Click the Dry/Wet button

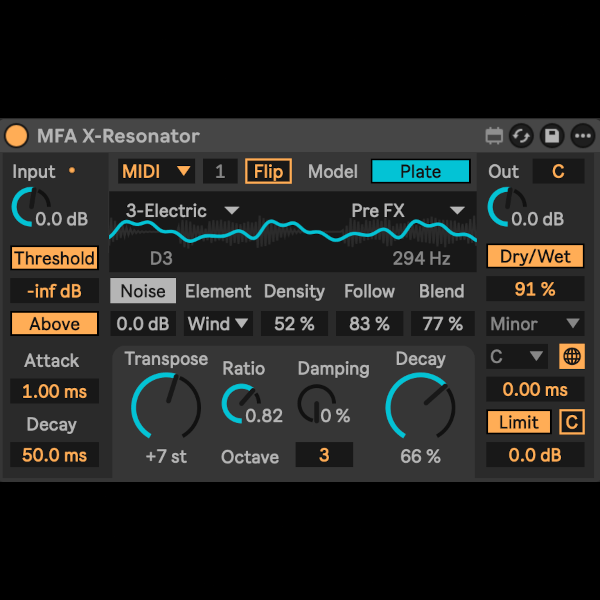(x=535, y=257)
